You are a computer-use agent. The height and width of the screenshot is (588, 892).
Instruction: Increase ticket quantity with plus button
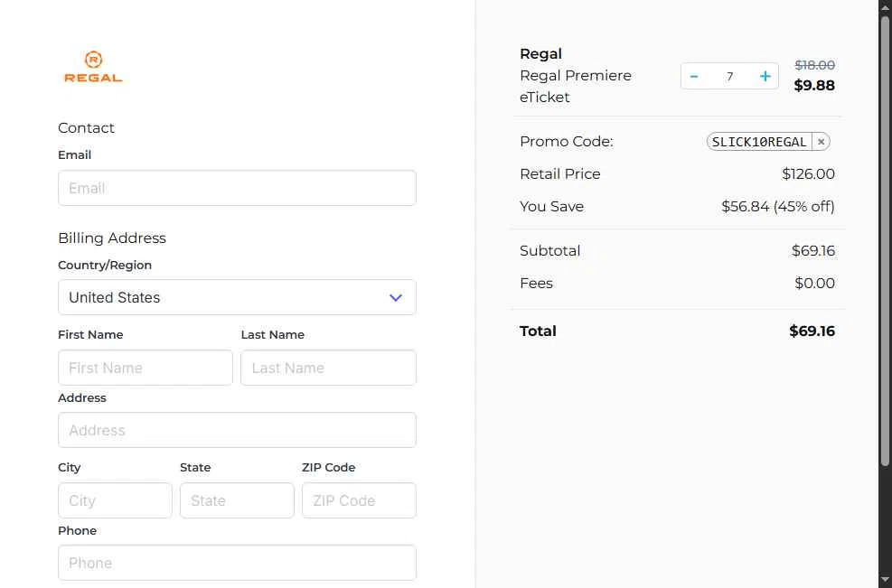(x=765, y=76)
